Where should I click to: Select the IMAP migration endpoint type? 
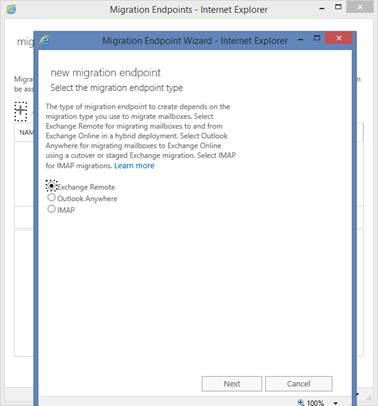pyautogui.click(x=51, y=209)
